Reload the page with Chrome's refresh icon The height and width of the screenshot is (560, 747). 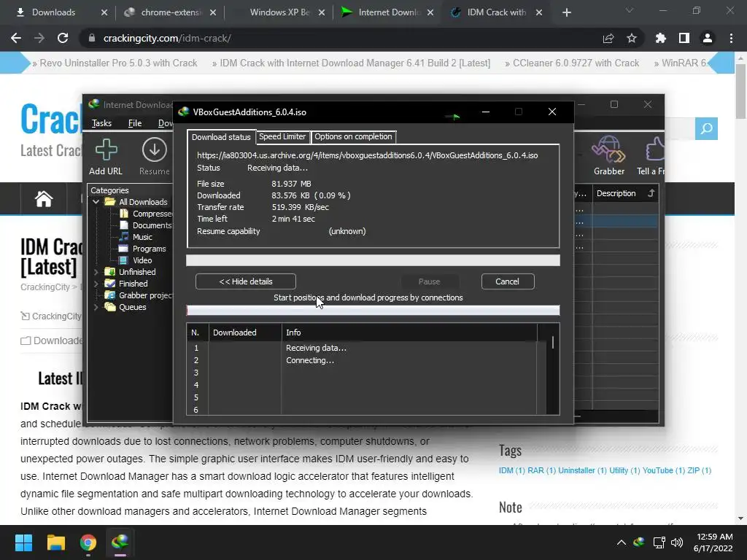click(x=63, y=38)
